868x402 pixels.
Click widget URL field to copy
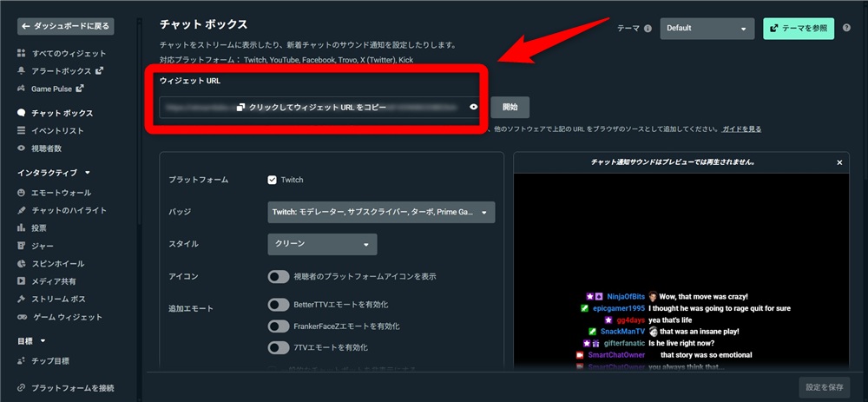(319, 108)
